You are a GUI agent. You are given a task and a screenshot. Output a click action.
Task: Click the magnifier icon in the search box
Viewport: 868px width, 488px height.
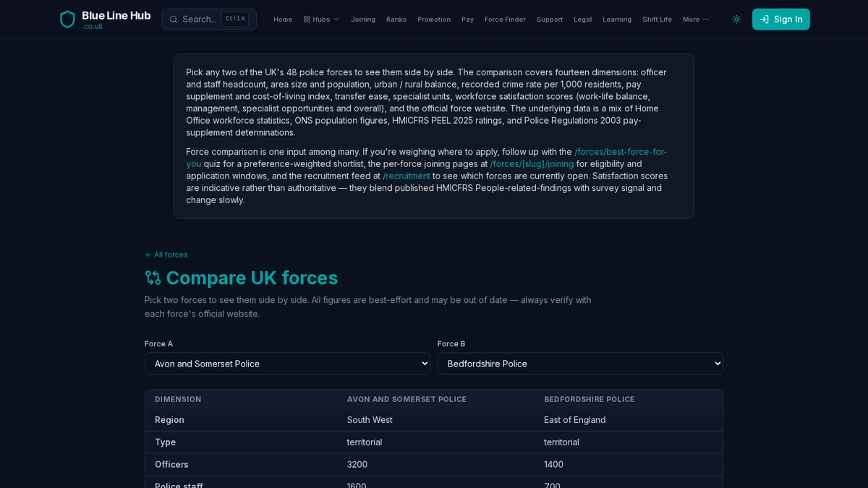pyautogui.click(x=174, y=20)
